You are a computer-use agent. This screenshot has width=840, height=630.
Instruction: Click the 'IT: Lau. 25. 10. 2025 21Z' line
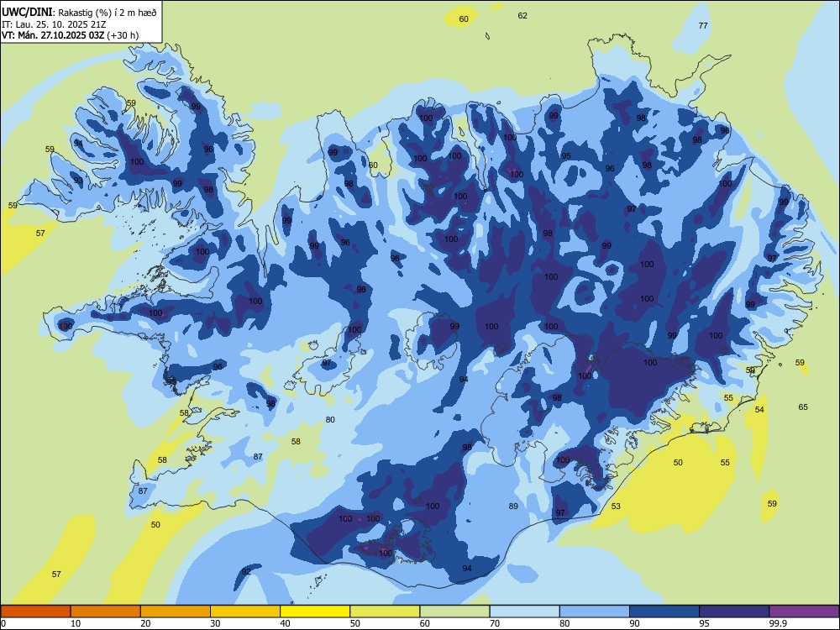(x=54, y=24)
